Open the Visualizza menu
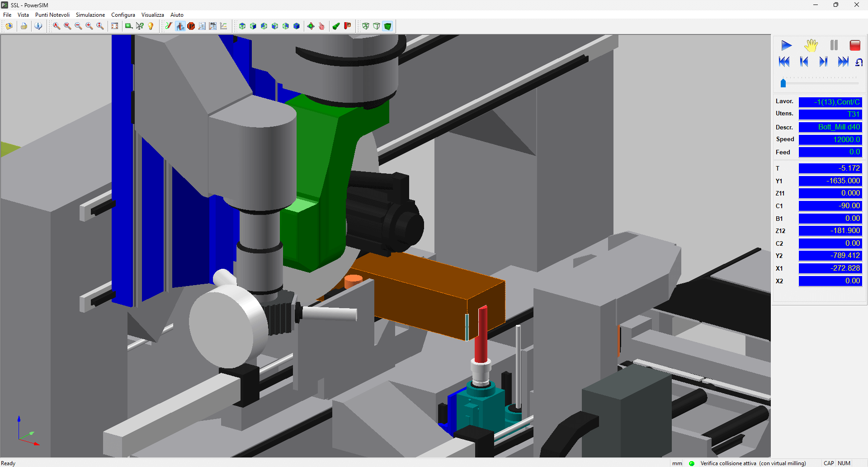Screen dimensions: 868x467 pos(152,15)
